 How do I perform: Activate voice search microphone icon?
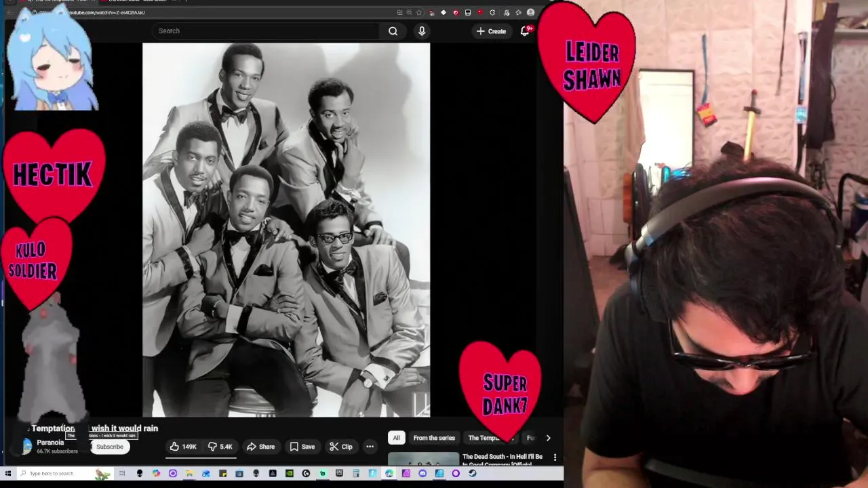pos(422,30)
